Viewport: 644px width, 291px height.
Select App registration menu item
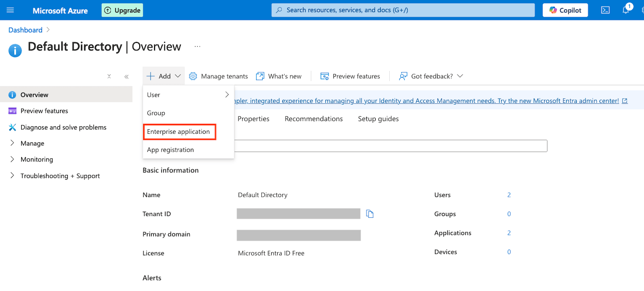click(x=188, y=150)
